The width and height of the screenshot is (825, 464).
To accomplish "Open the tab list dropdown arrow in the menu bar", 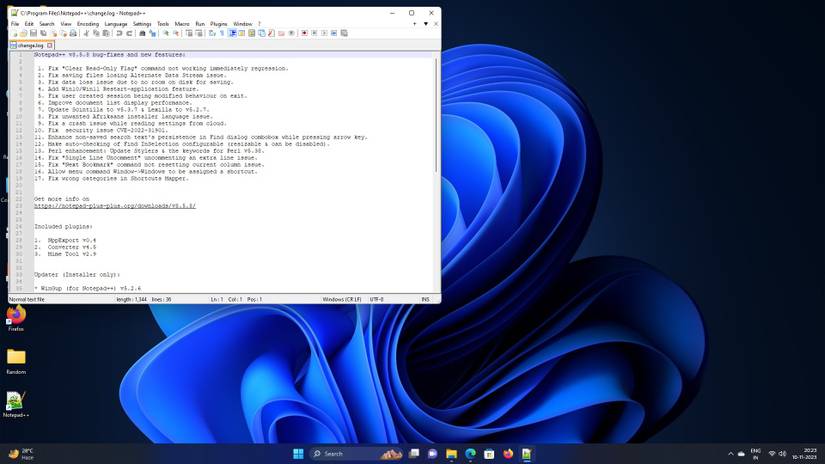I will 426,23.
